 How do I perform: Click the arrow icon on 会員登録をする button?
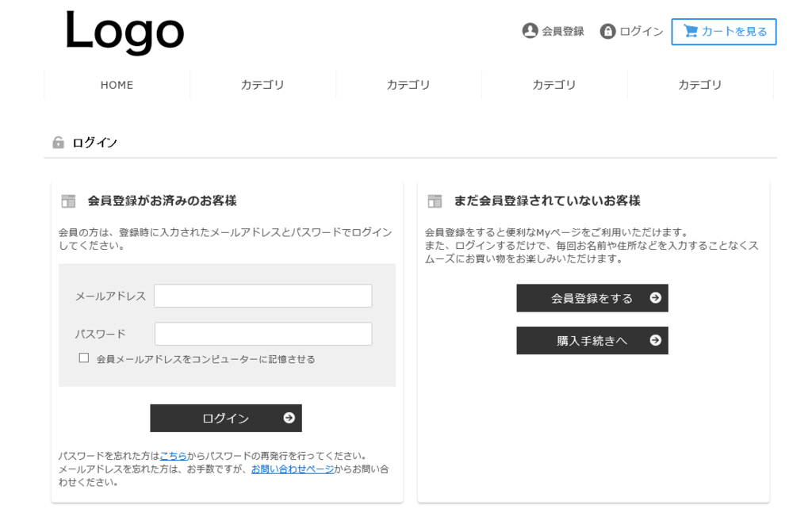point(656,297)
